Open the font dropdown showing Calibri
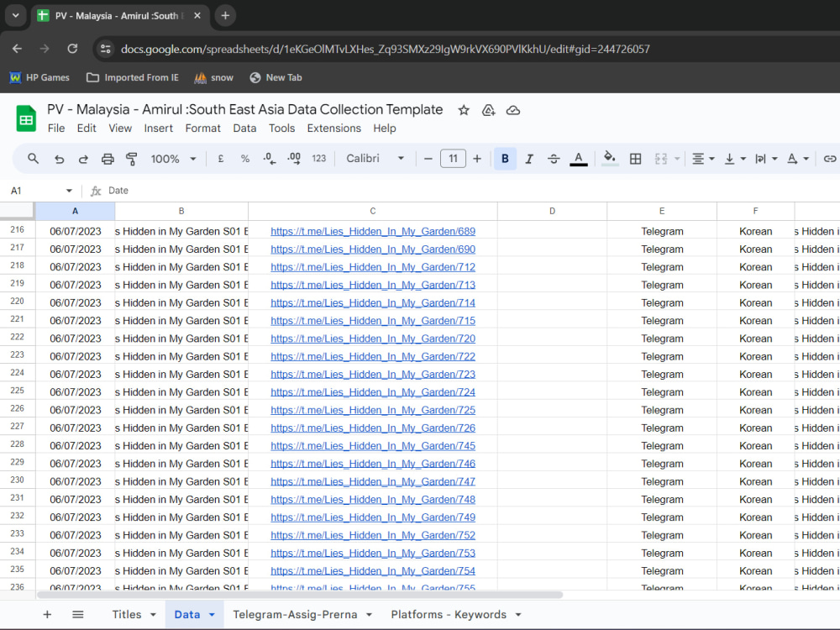 point(375,158)
